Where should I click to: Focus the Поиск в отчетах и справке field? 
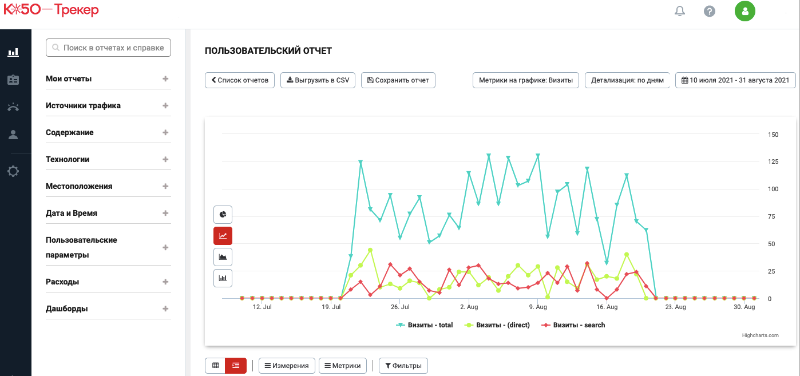click(x=108, y=47)
